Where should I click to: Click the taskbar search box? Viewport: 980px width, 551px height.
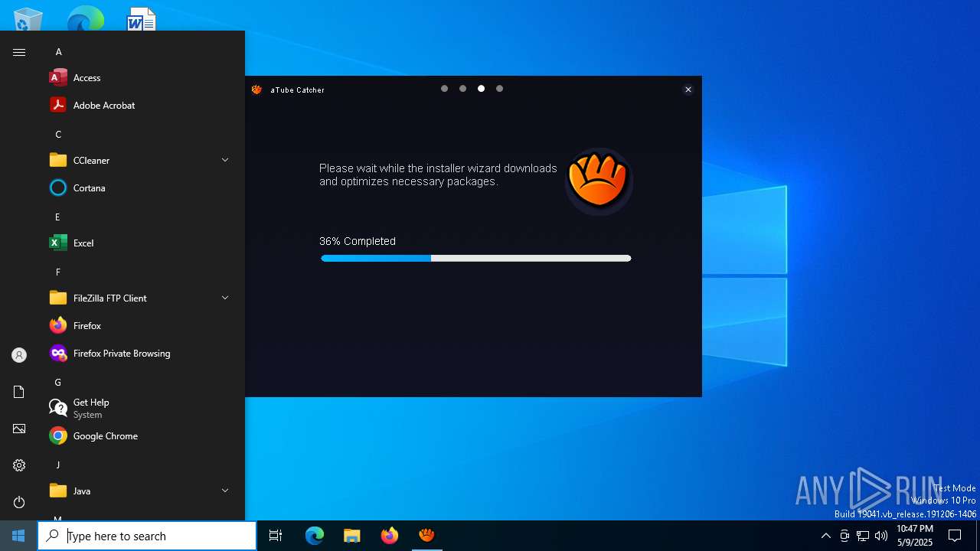[x=147, y=536]
